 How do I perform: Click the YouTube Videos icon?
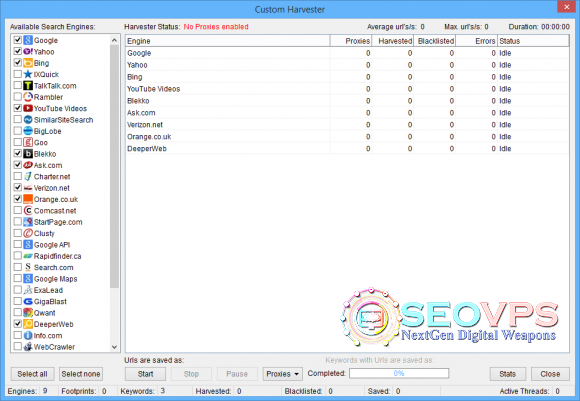[x=28, y=108]
